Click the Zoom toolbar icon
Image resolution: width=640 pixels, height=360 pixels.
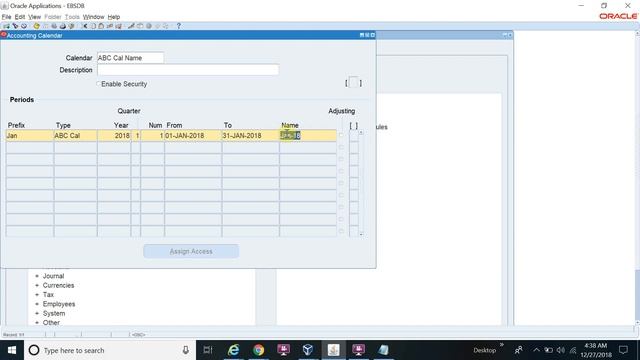click(x=140, y=26)
